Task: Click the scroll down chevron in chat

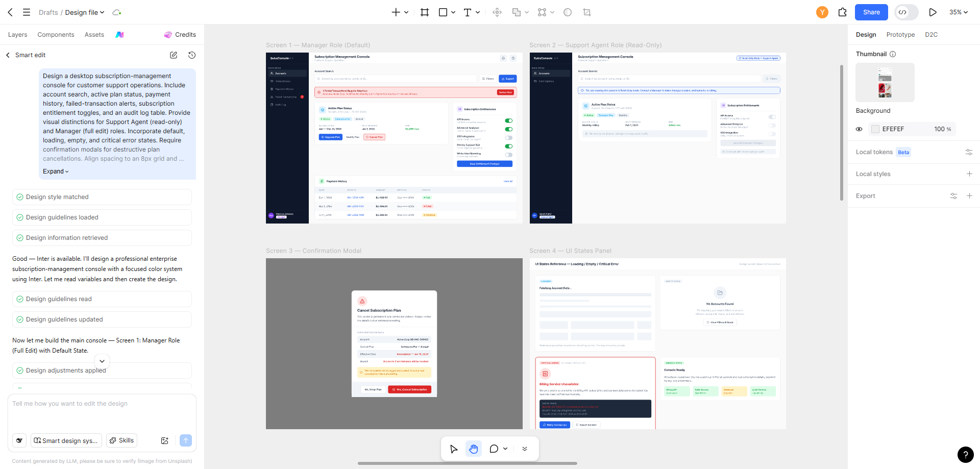Action: pos(102,361)
